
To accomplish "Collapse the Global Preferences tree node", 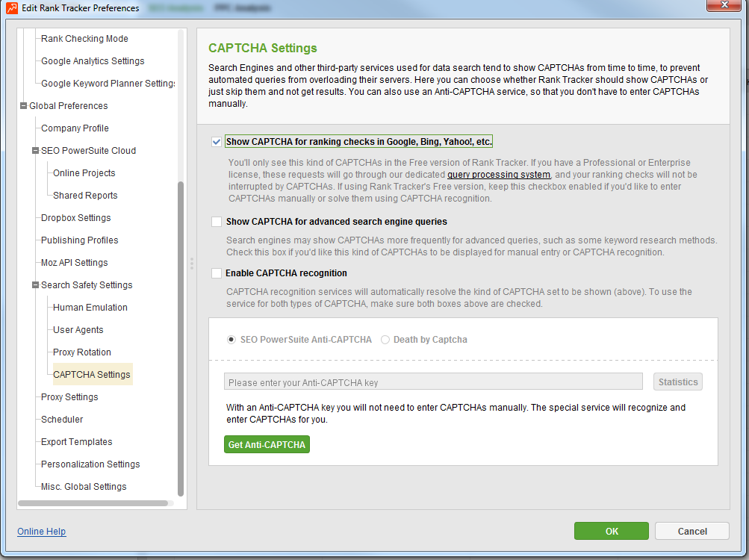I will coord(23,105).
